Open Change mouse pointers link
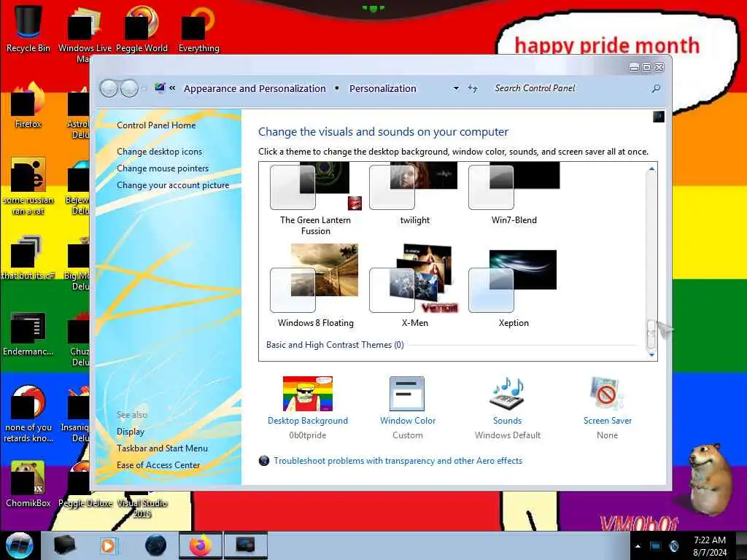This screenshot has width=747, height=560. tap(163, 168)
